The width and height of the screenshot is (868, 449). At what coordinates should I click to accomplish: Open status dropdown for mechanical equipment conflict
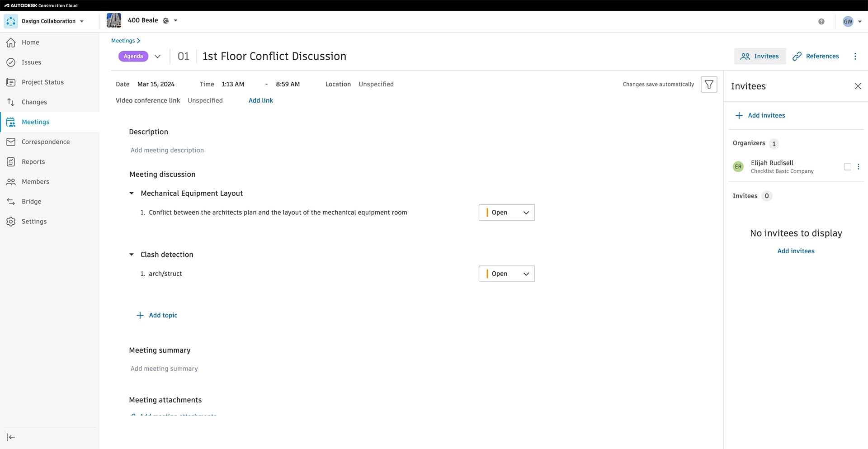(506, 213)
